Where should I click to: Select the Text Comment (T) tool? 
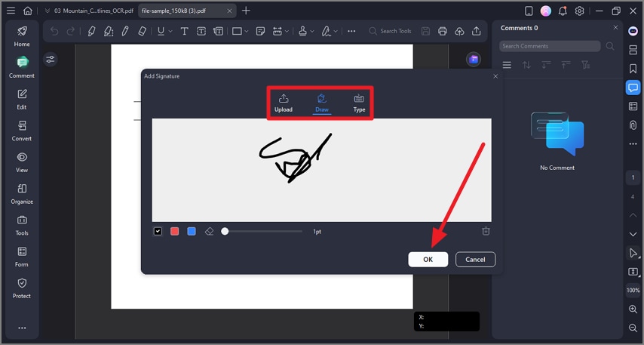185,31
